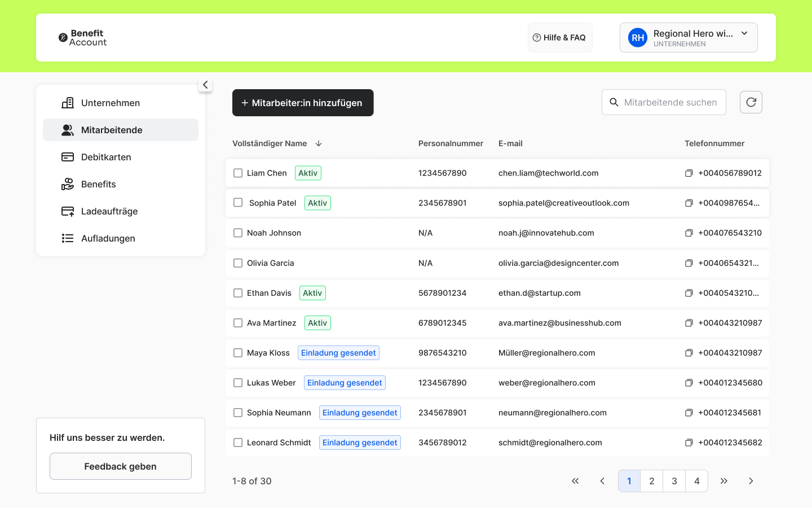Go to page 3 in pagination

[x=674, y=481]
